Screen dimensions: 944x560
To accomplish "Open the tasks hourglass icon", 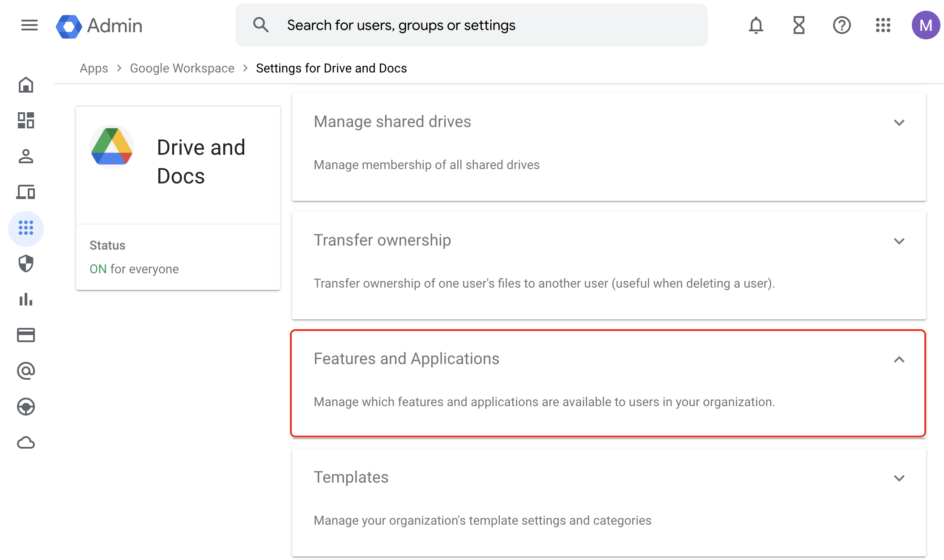I will point(799,25).
